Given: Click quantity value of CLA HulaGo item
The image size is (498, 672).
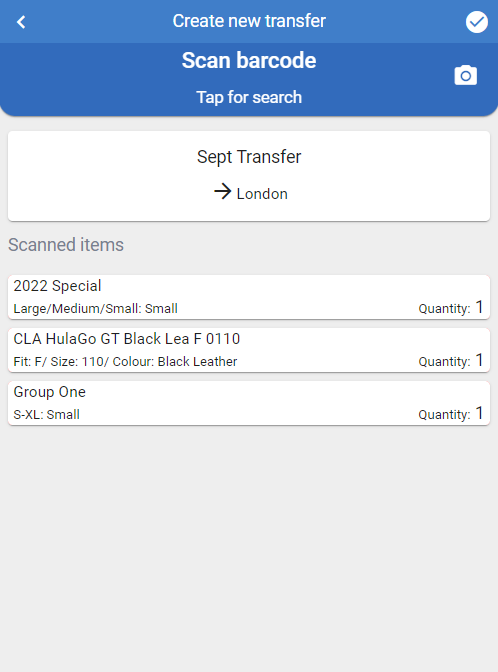Looking at the screenshot, I should 480,360.
